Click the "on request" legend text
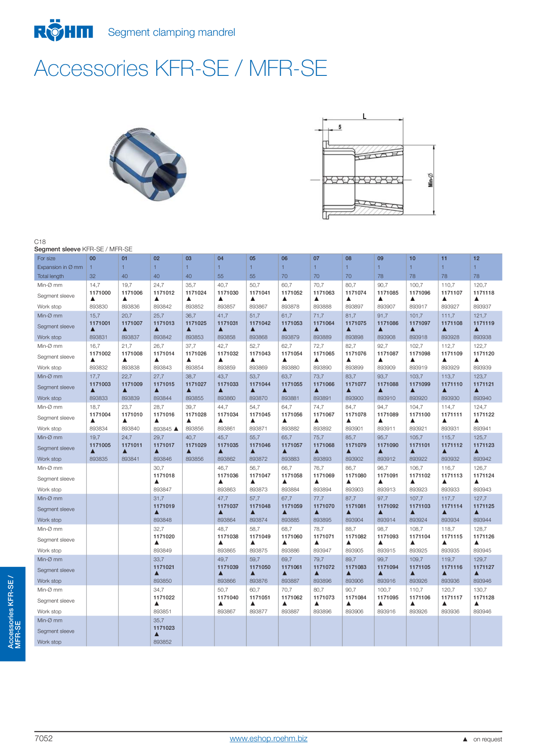 [x=487, y=739]
